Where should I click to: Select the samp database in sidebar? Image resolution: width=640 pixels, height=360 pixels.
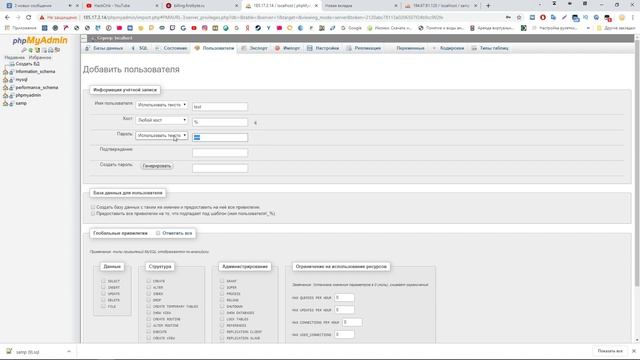coord(21,103)
